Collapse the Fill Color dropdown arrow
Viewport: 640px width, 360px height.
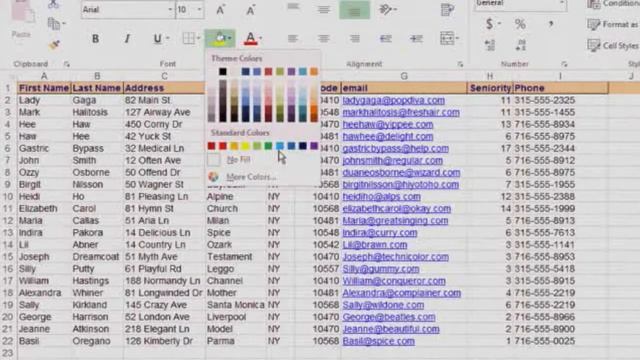coord(230,38)
